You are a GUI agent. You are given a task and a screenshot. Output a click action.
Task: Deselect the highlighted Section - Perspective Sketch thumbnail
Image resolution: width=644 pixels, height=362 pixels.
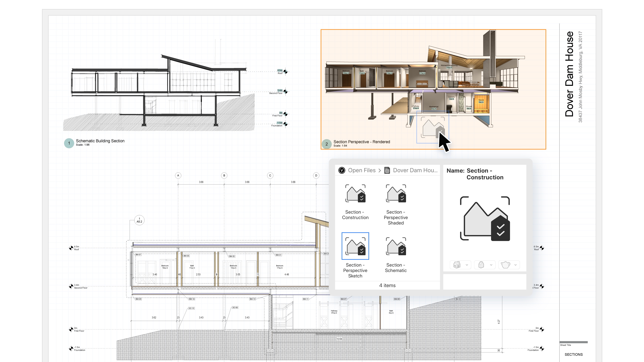(x=355, y=246)
